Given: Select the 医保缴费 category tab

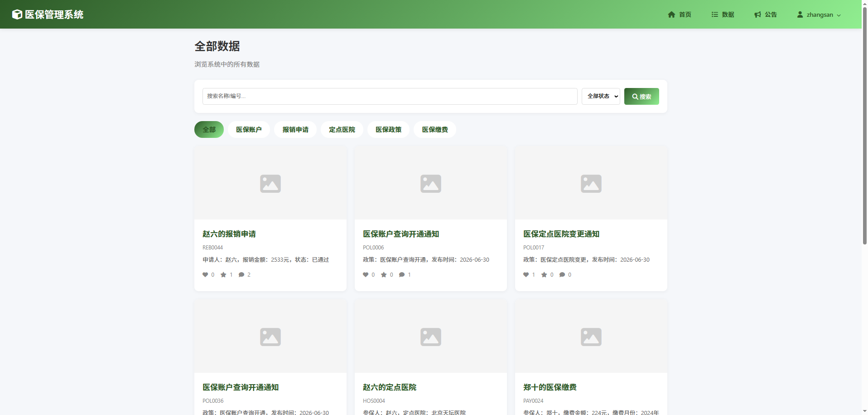Looking at the screenshot, I should [x=435, y=129].
